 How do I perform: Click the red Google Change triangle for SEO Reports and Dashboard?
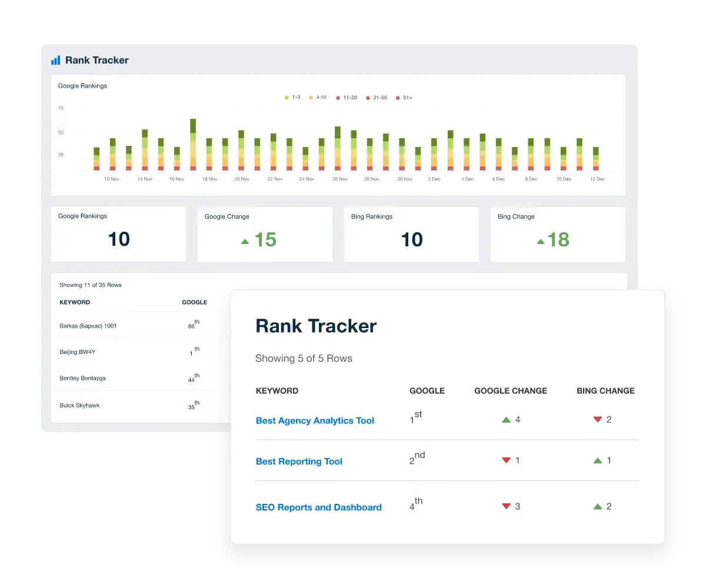pyautogui.click(x=507, y=506)
